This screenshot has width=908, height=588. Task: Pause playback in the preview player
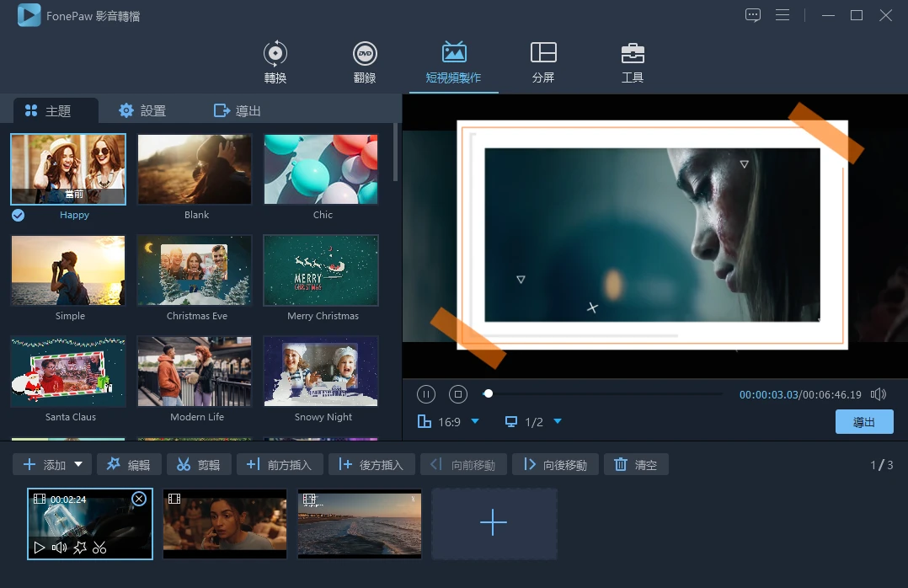426,393
